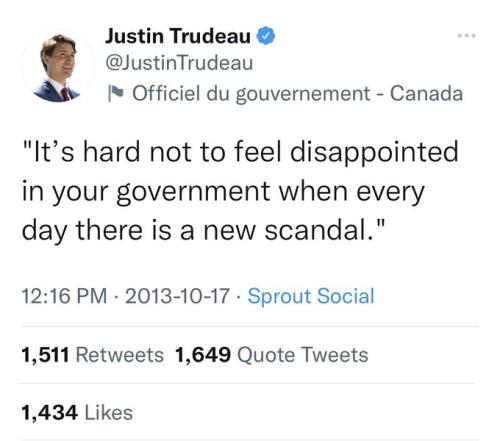Click the "Justin Trudeau" display name
The image size is (500, 441).
point(178,36)
